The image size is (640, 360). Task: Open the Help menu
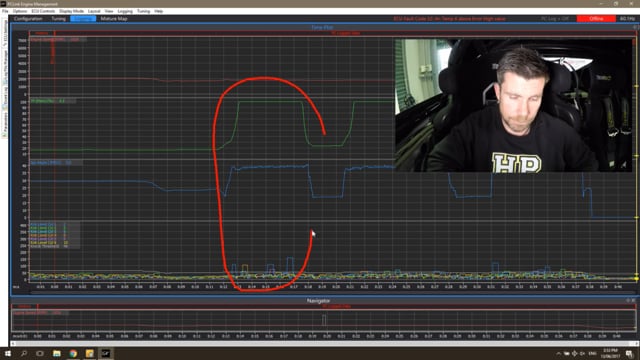[x=159, y=11]
